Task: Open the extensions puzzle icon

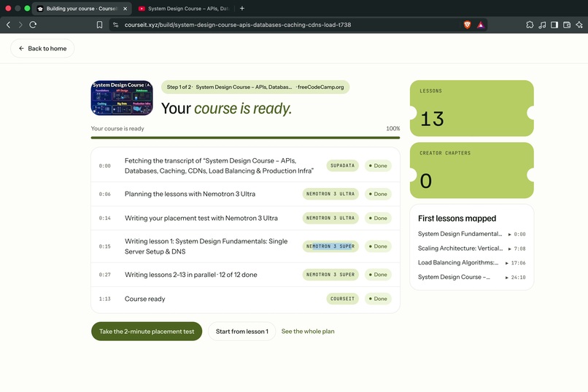Action: pos(530,25)
